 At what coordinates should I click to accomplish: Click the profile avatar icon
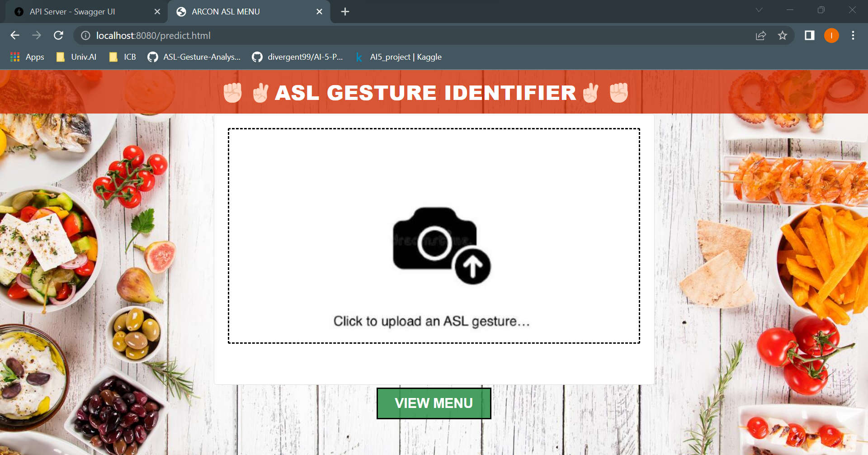[x=831, y=35]
